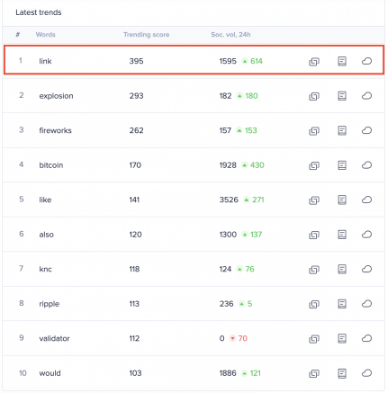Click the # column header
The width and height of the screenshot is (389, 393).
point(18,35)
